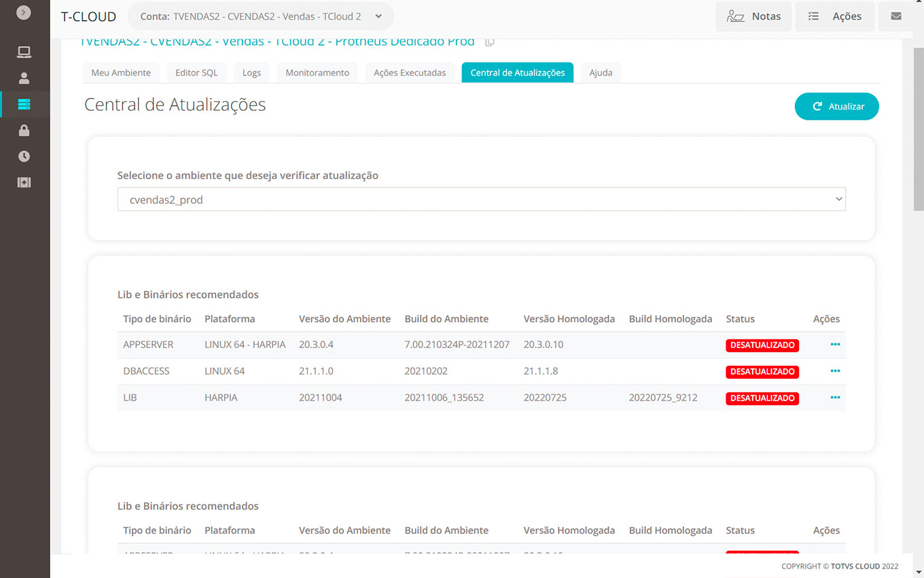Open actions menu for LIB row
Image resolution: width=924 pixels, height=578 pixels.
pyautogui.click(x=835, y=398)
